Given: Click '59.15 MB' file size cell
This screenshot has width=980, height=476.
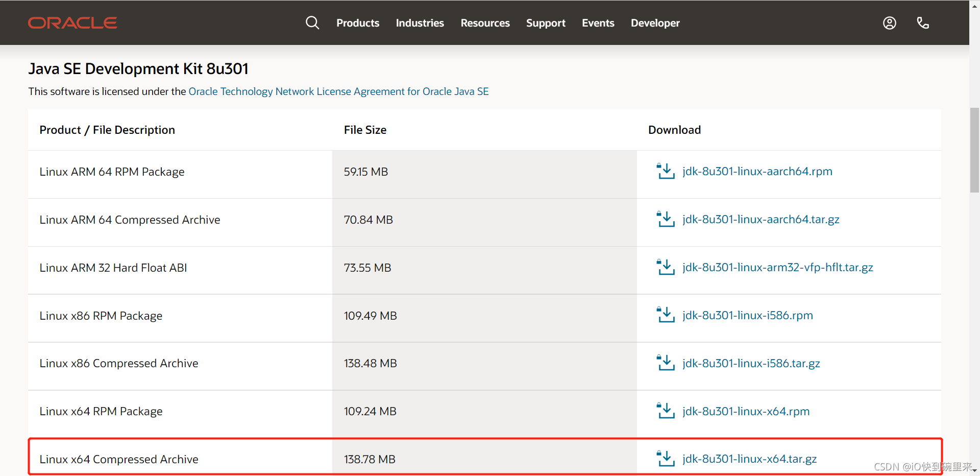Looking at the screenshot, I should [x=484, y=174].
